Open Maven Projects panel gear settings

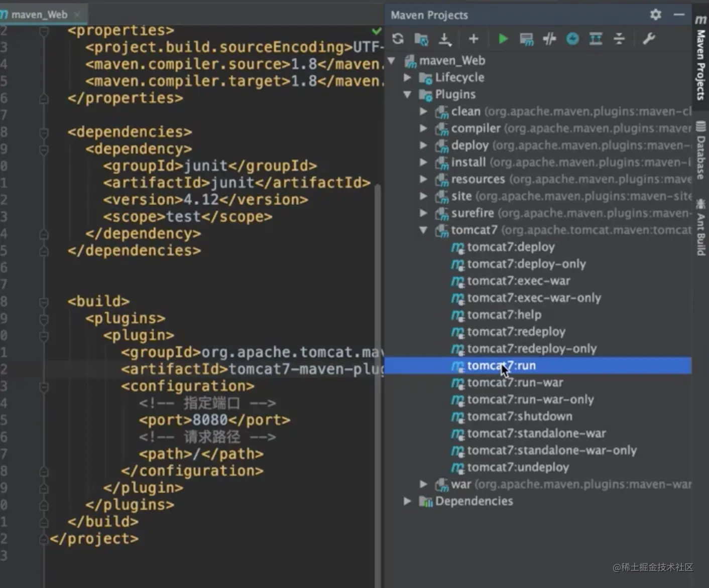point(655,15)
